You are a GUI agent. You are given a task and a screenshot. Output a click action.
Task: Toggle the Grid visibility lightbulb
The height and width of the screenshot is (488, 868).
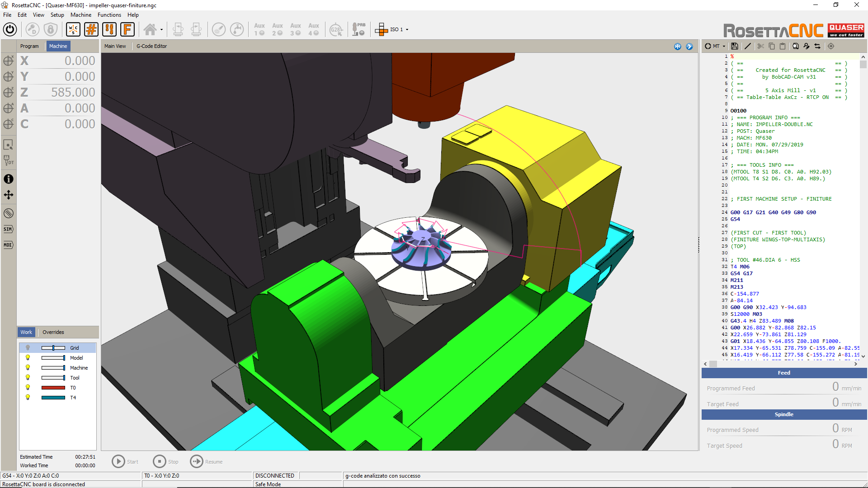[28, 348]
